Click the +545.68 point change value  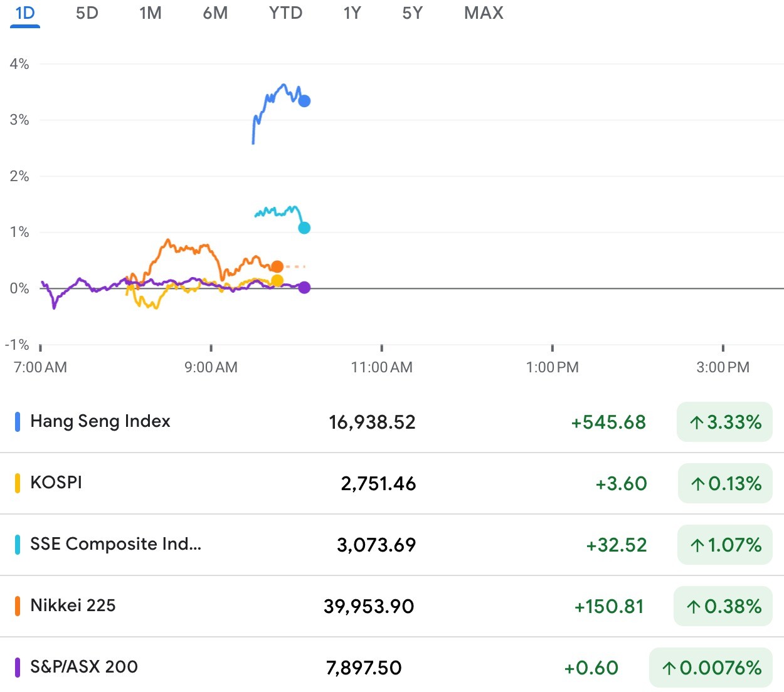(x=608, y=422)
